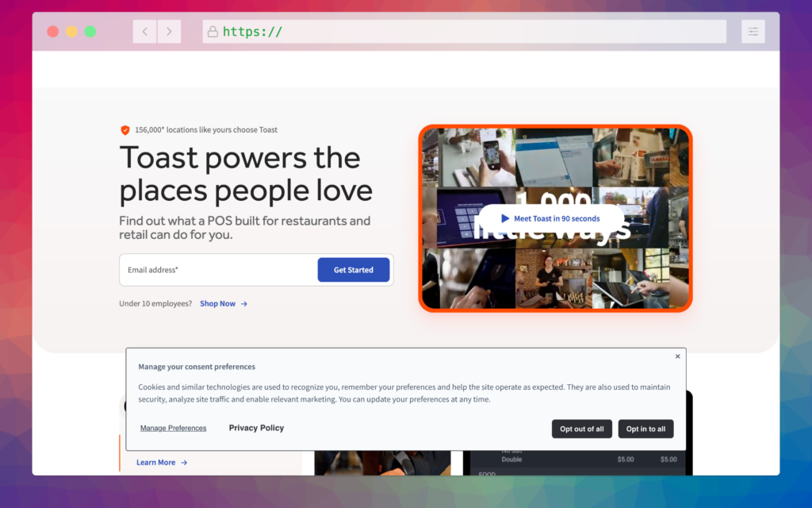
Task: Choose Opt in to all cookies
Action: (x=645, y=429)
